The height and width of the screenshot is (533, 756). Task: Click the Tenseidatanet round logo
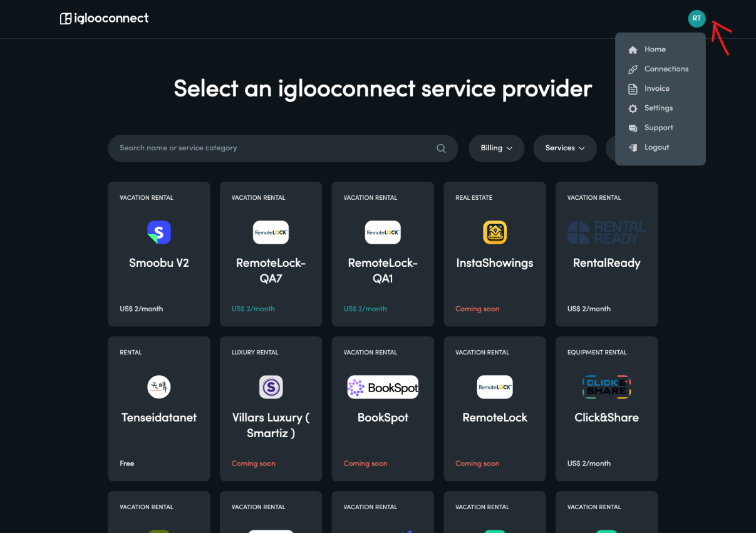[x=159, y=387]
